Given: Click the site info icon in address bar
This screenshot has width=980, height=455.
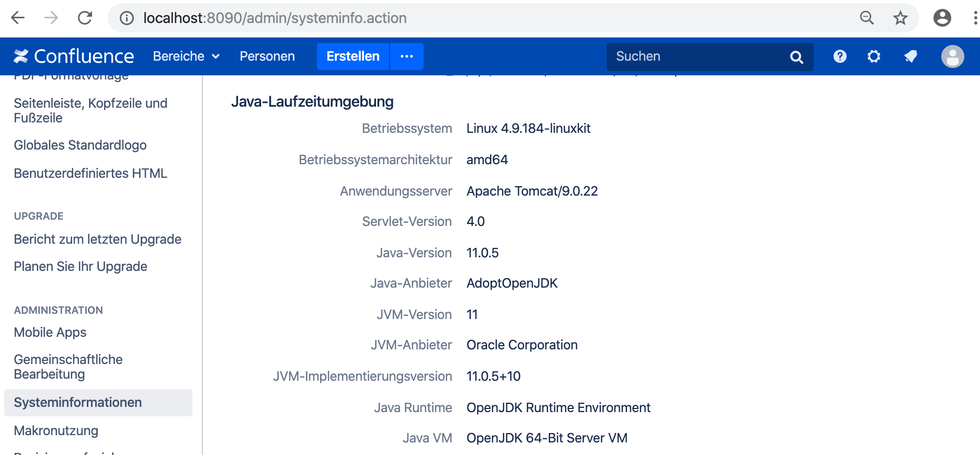Looking at the screenshot, I should pyautogui.click(x=127, y=18).
